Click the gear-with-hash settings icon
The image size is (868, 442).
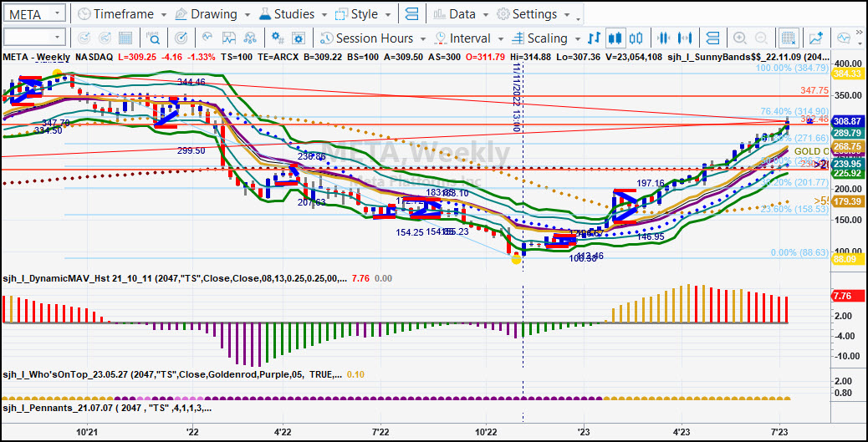pyautogui.click(x=278, y=38)
